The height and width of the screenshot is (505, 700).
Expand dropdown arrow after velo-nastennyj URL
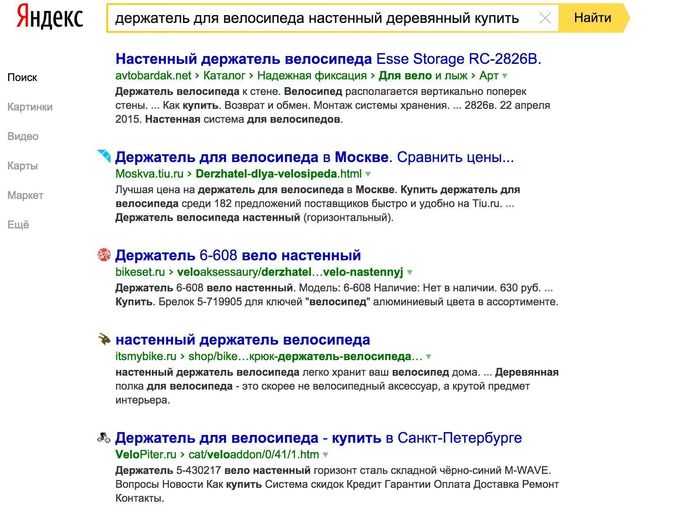[410, 272]
